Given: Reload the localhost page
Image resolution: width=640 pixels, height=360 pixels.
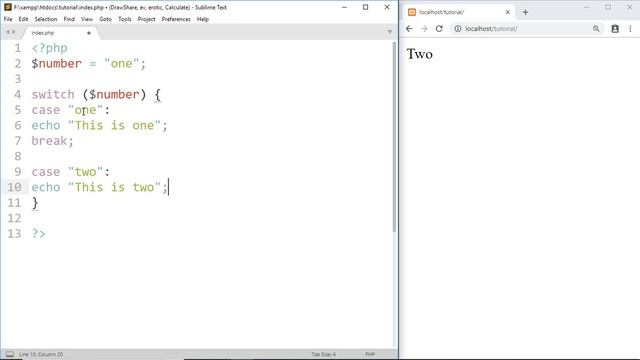Looking at the screenshot, I should click(439, 29).
